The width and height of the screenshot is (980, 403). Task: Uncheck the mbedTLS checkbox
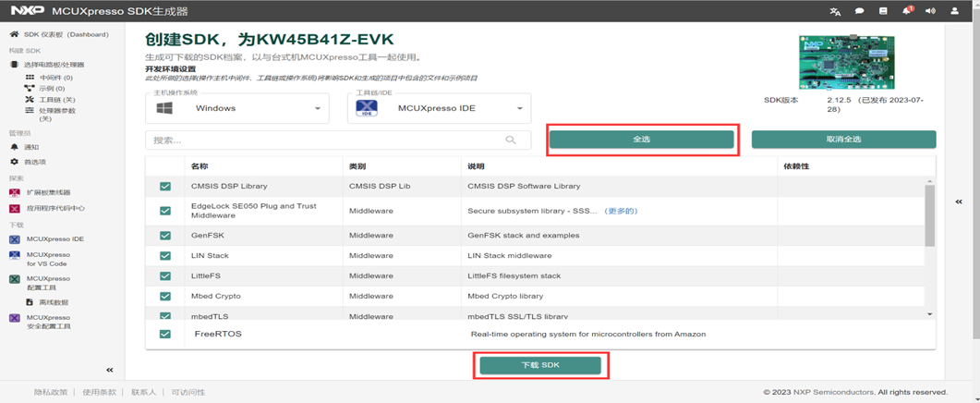pos(165,315)
